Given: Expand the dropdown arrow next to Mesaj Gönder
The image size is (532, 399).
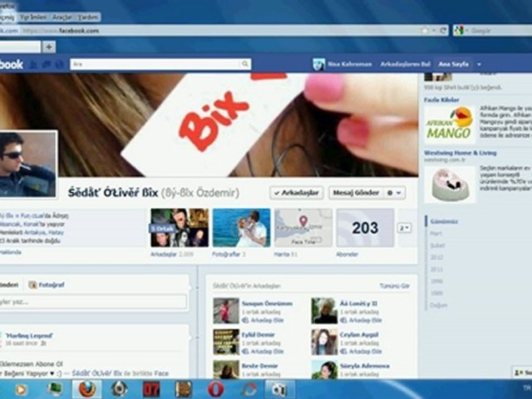Looking at the screenshot, I should (x=399, y=193).
